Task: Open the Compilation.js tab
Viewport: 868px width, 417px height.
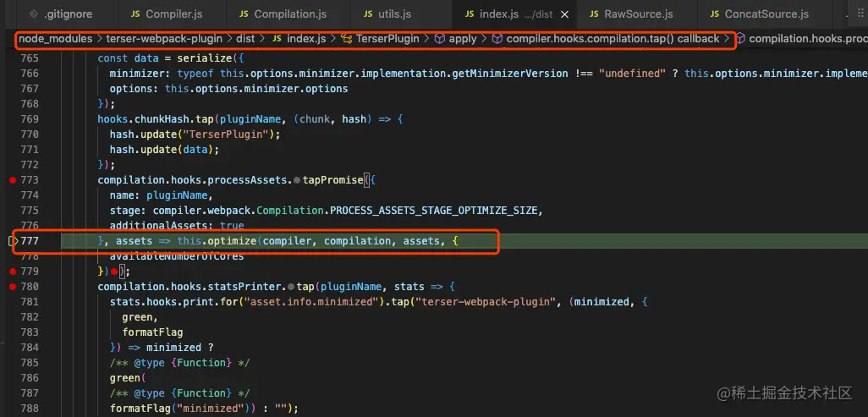Action: pyautogui.click(x=290, y=14)
